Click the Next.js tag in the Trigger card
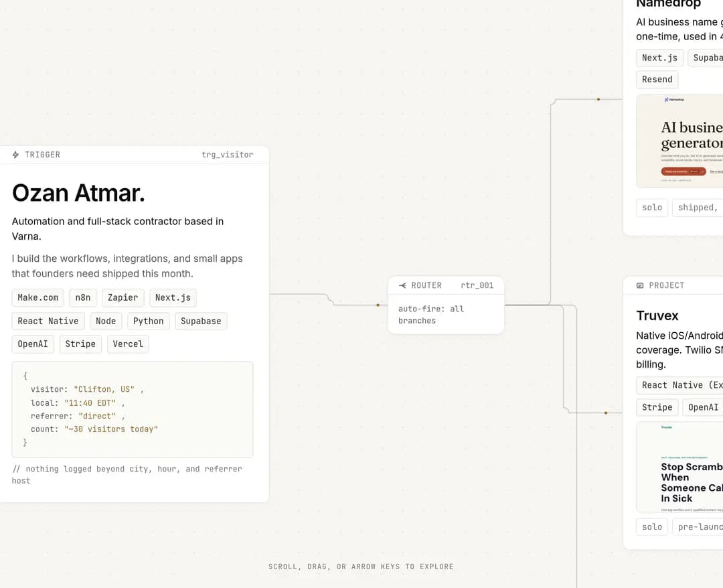Screen dimensions: 723x588 tap(173, 298)
